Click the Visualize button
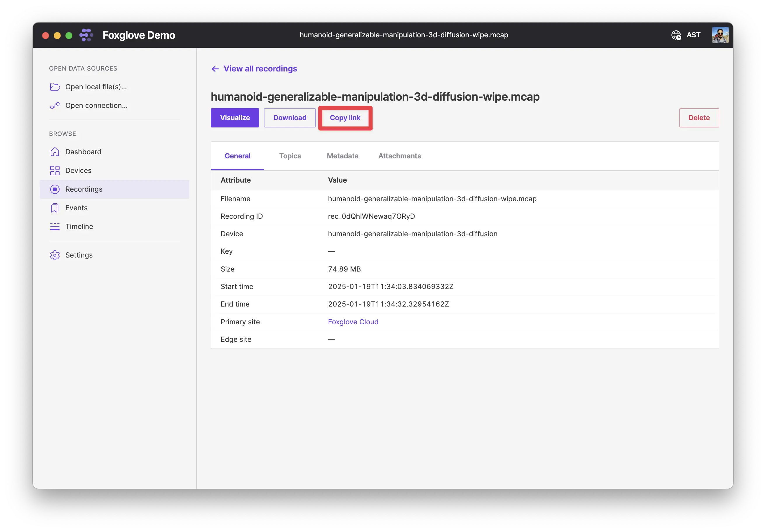Viewport: 766px width, 532px height. 235,118
